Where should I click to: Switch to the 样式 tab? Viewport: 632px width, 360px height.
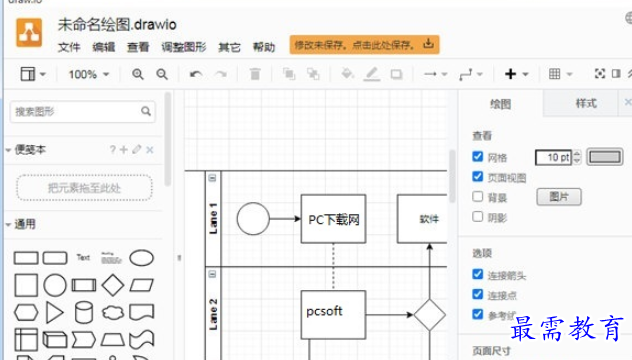(x=586, y=104)
